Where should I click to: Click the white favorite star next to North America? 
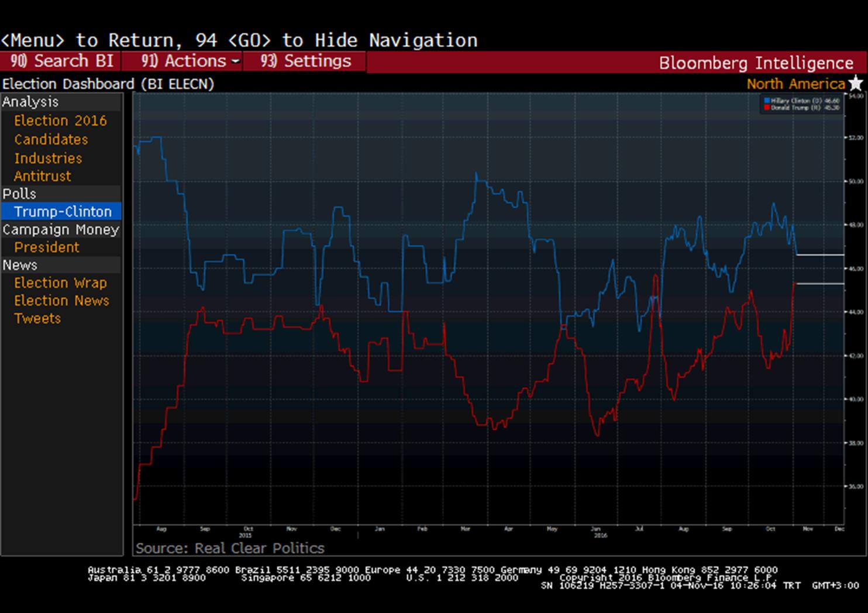point(856,83)
